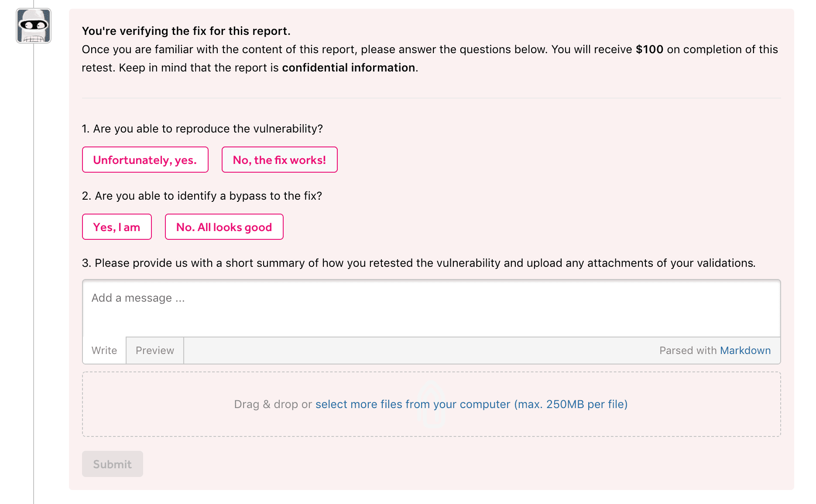Choose "Unfortunately, yes." for reproduction question
Image resolution: width=816 pixels, height=504 pixels.
(x=145, y=160)
